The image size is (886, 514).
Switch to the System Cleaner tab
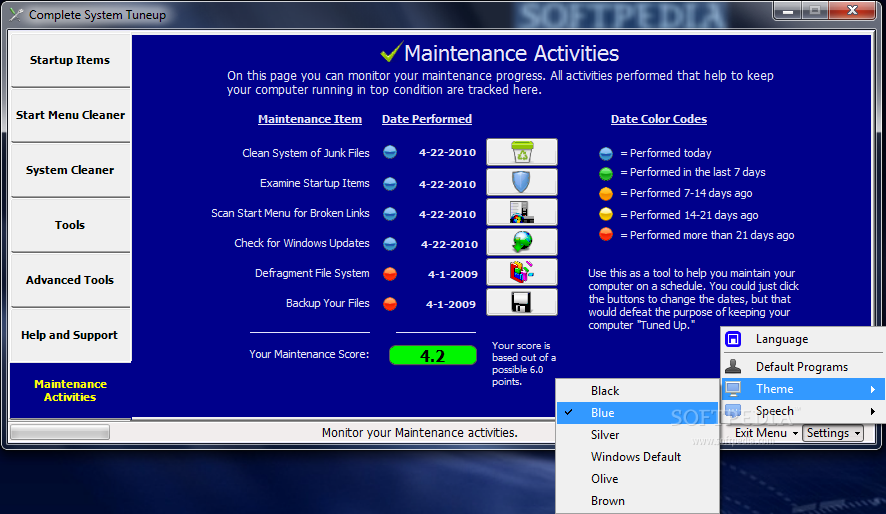[70, 170]
